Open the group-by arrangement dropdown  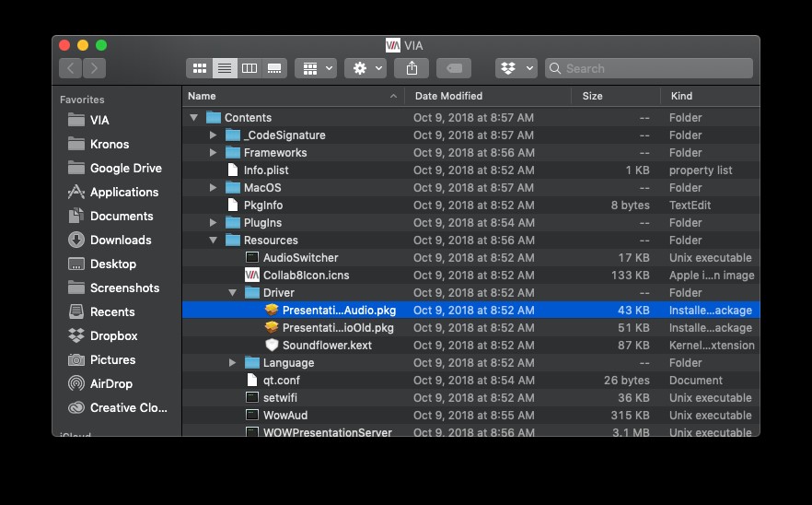click(316, 68)
